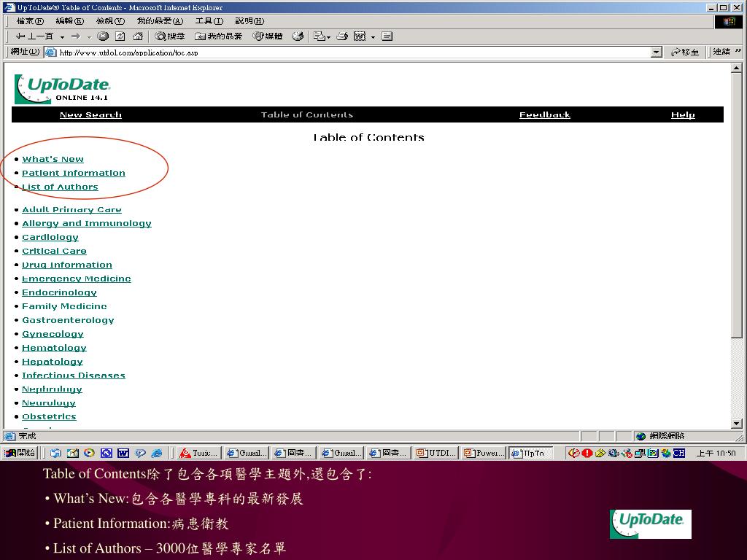
Task: Click the New Search link
Action: click(x=90, y=114)
